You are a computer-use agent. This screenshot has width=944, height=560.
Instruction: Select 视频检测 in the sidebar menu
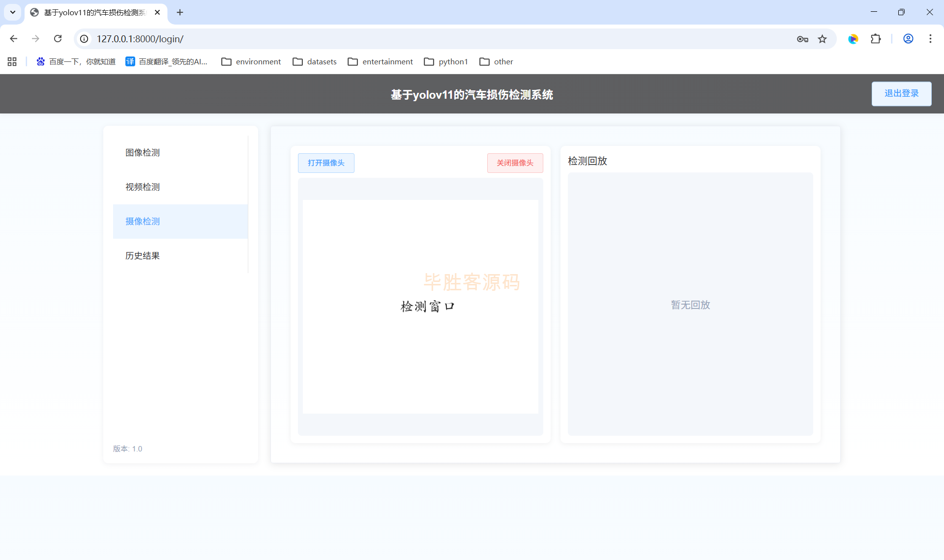pos(143,187)
